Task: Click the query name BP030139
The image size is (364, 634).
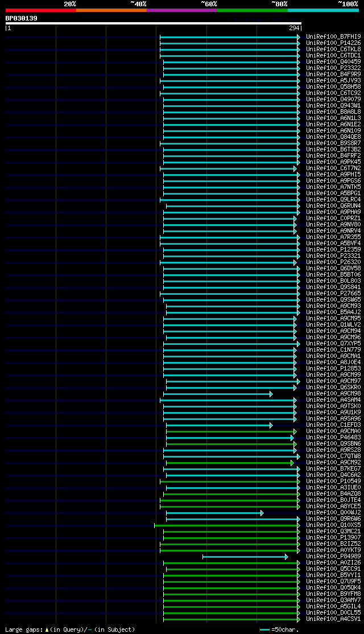Action: 22,18
